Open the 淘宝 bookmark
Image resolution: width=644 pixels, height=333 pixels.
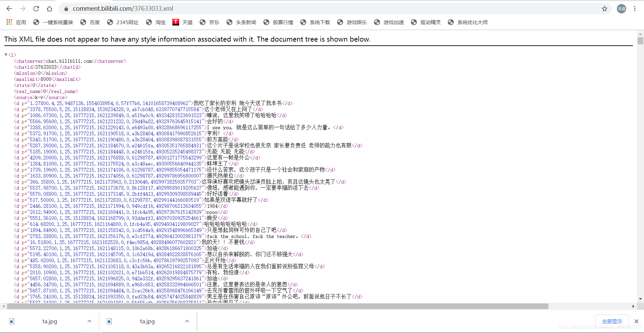click(x=156, y=22)
